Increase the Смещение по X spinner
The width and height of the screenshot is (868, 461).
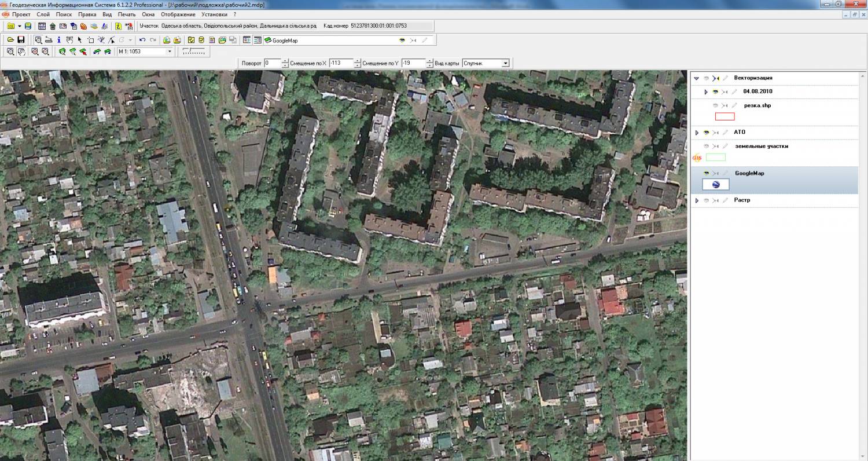pyautogui.click(x=358, y=61)
